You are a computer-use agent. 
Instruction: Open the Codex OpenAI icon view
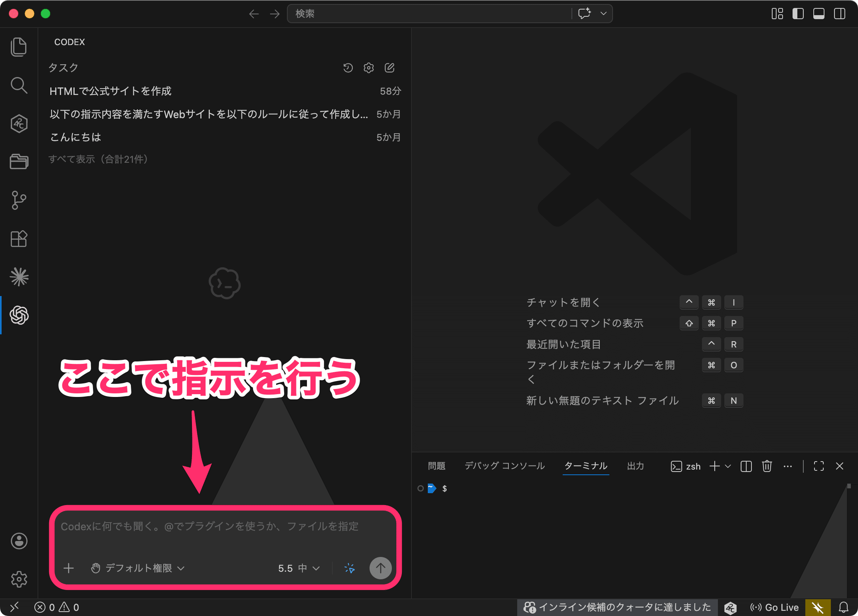[x=19, y=315]
